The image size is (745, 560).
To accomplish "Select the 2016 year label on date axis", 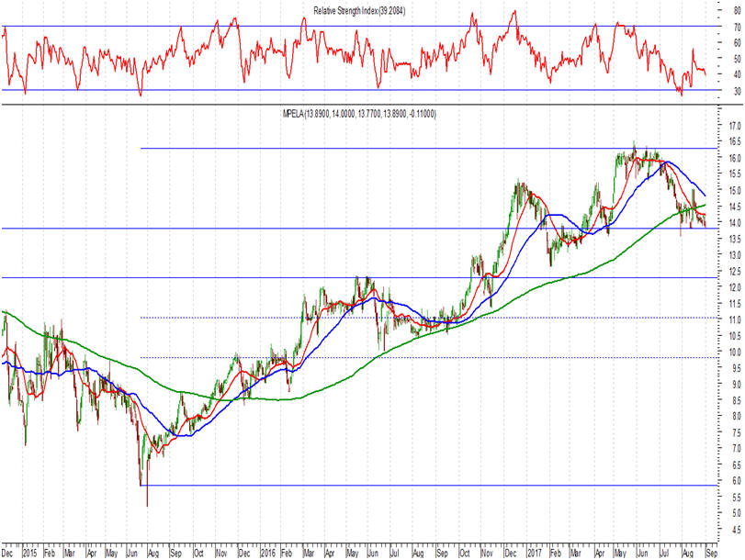I will pyautogui.click(x=268, y=554).
